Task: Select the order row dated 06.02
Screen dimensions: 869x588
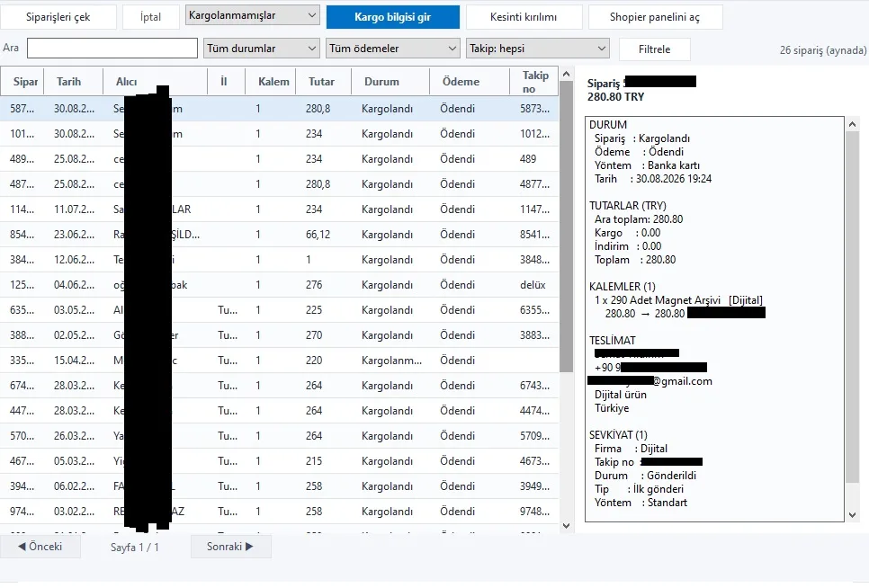Action: tap(279, 486)
